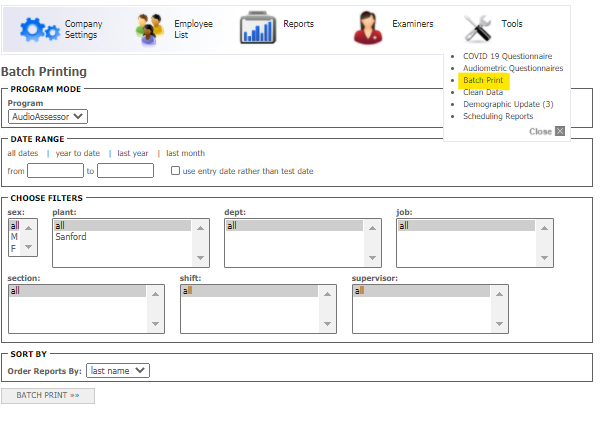The width and height of the screenshot is (601, 426).
Task: Click shift list scroll down arrow
Action: (327, 324)
